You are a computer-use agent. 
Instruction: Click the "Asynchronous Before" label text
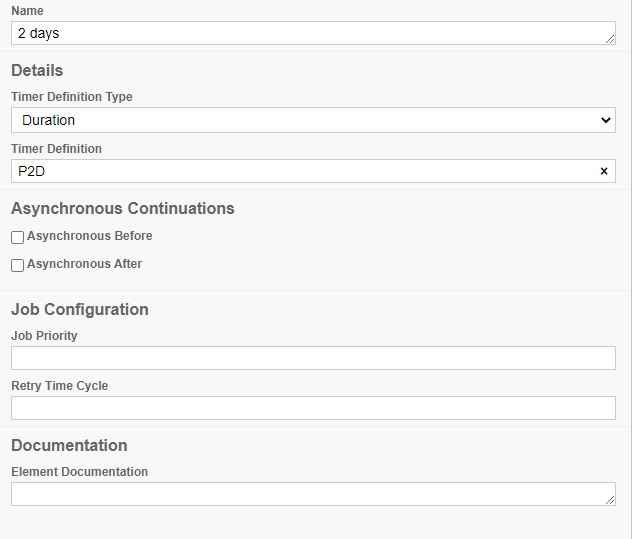tap(90, 236)
